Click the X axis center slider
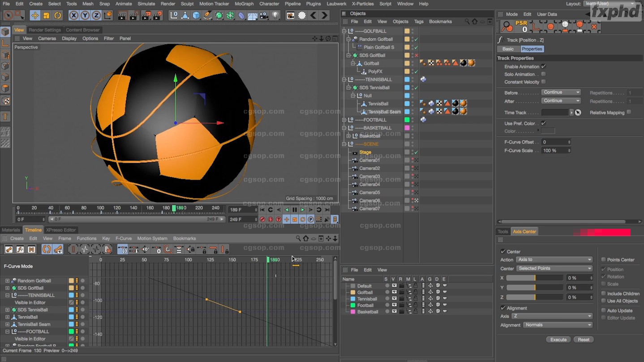 [534, 278]
